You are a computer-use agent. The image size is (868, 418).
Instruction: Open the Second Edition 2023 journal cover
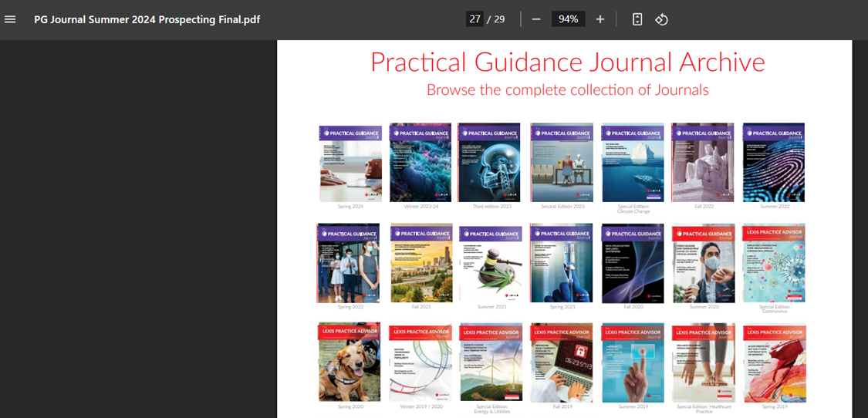coord(562,163)
